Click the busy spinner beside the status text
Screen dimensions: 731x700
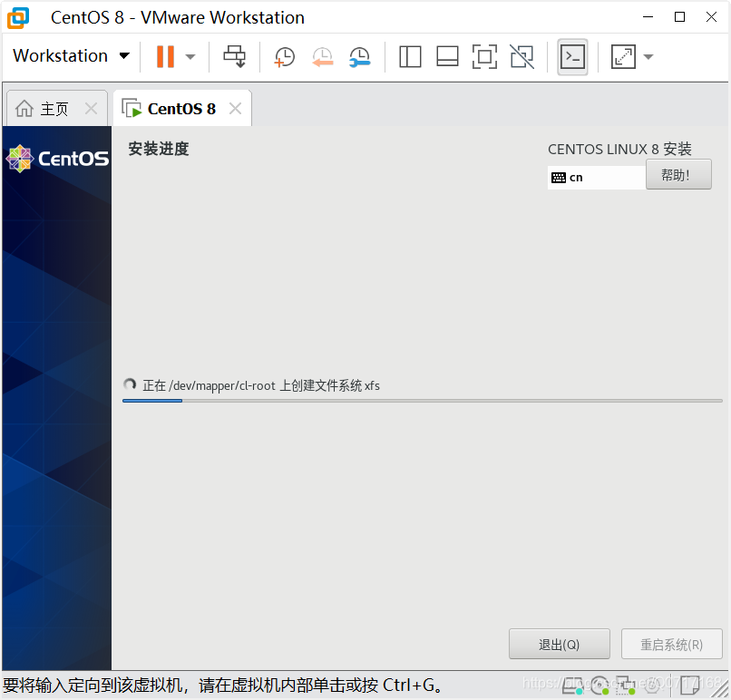point(130,384)
